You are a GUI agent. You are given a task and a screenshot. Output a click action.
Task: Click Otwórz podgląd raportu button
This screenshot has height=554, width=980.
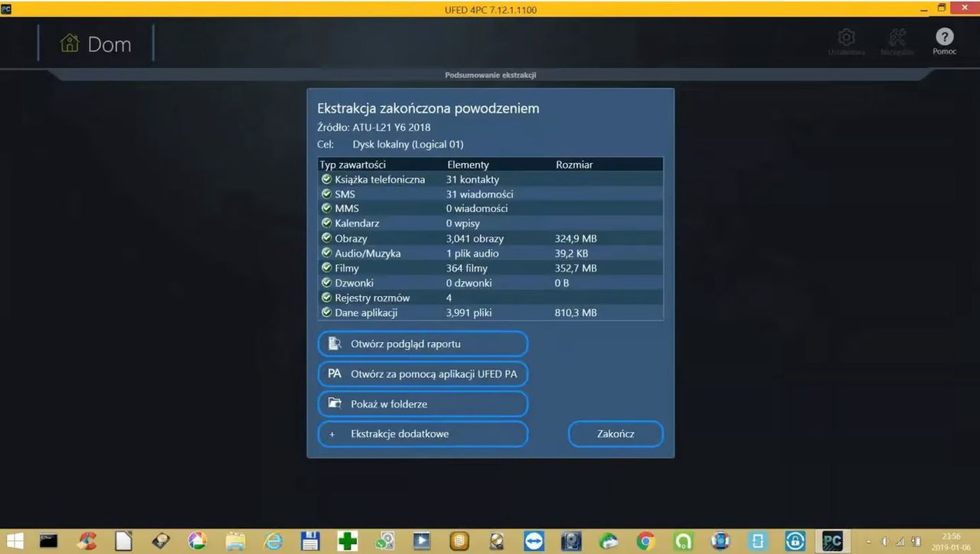pyautogui.click(x=423, y=344)
